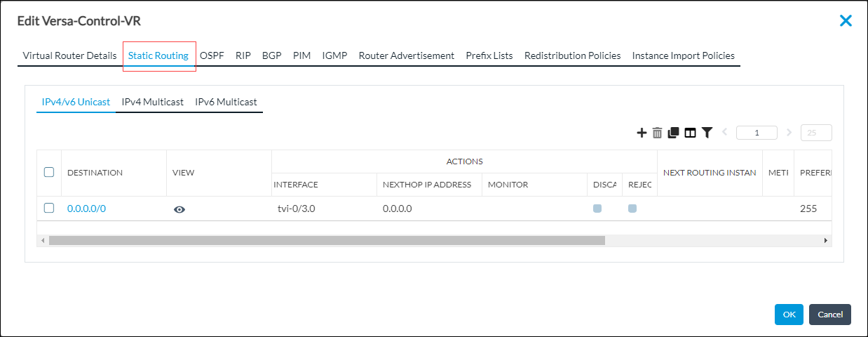
Task: Switch to PIM tab
Action: point(301,55)
